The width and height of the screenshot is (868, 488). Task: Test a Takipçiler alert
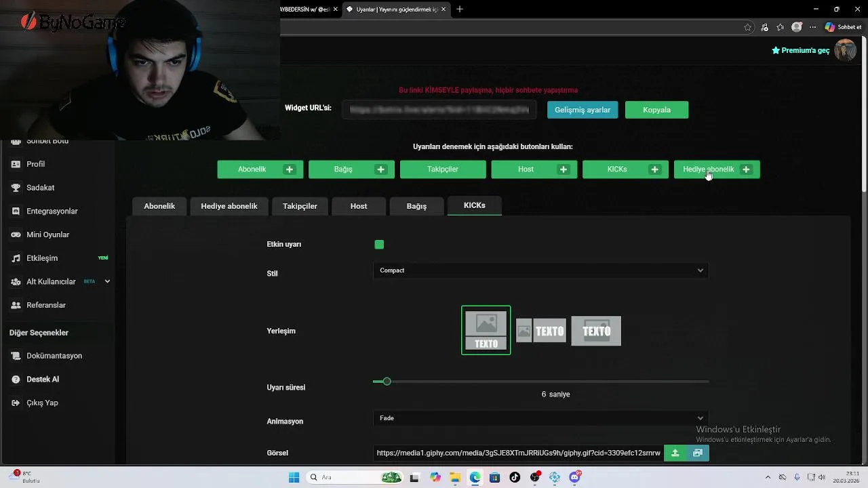[443, 169]
